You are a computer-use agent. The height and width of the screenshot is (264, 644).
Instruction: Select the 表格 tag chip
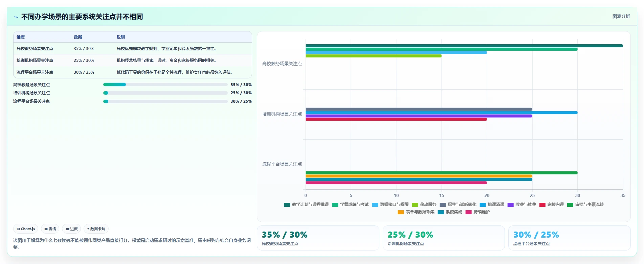point(50,229)
